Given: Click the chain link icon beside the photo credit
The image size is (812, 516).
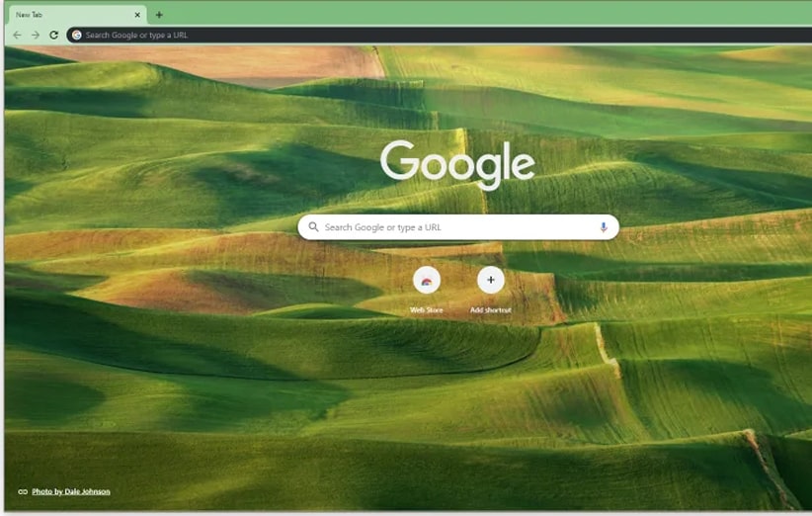Looking at the screenshot, I should [x=23, y=491].
